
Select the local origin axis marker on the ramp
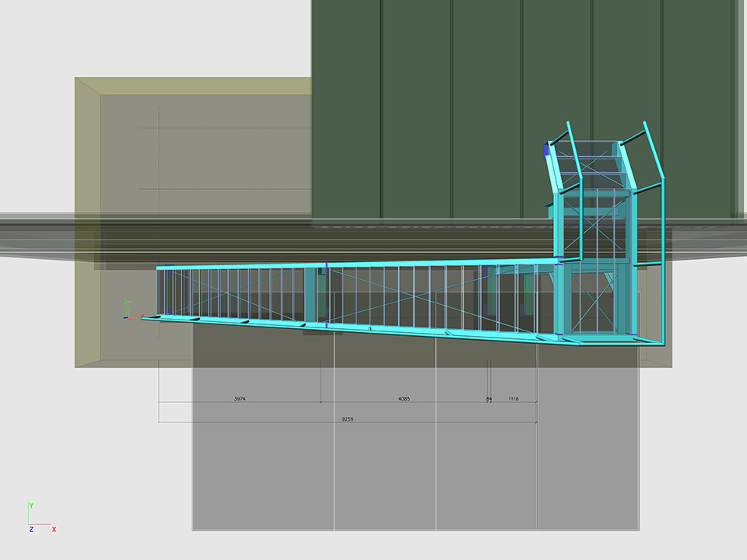click(129, 312)
